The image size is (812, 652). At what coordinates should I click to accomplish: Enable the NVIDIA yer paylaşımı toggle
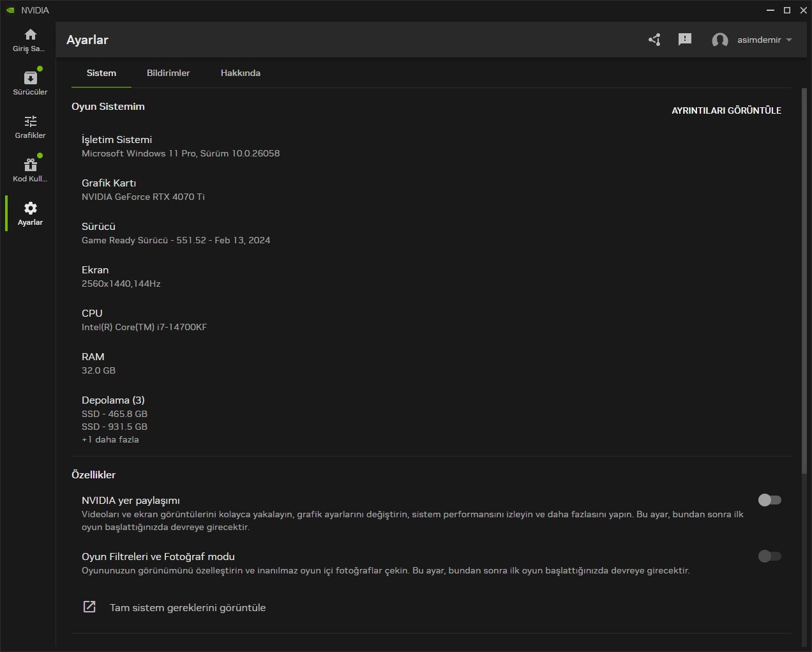point(769,500)
